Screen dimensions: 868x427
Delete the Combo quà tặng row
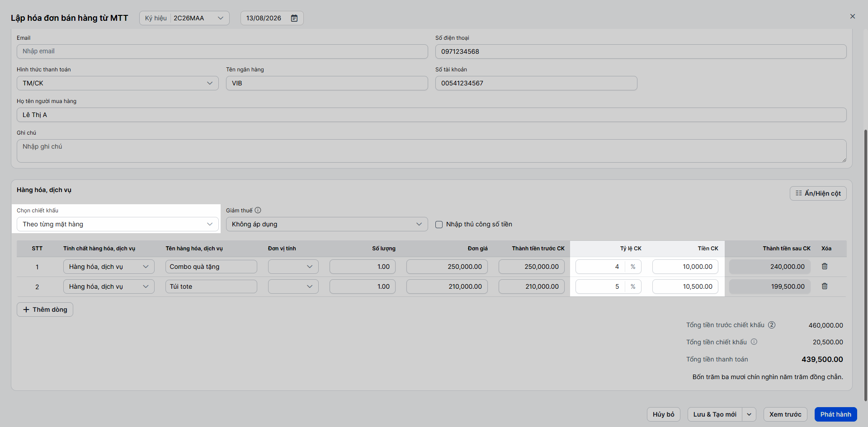point(825,267)
